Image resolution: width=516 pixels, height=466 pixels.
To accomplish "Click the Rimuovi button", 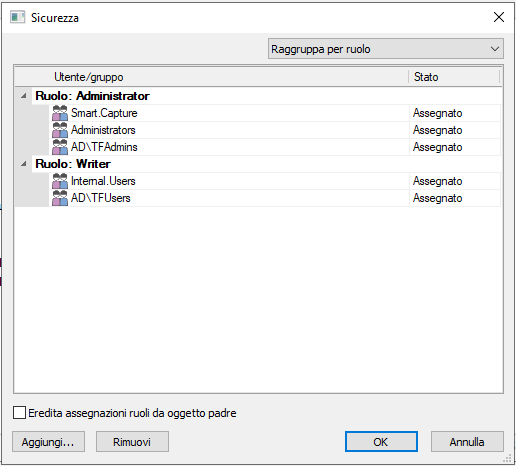I will coord(132,442).
